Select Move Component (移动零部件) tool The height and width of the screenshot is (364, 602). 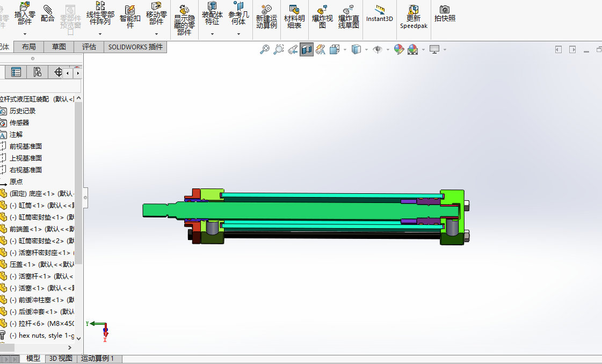(x=156, y=14)
